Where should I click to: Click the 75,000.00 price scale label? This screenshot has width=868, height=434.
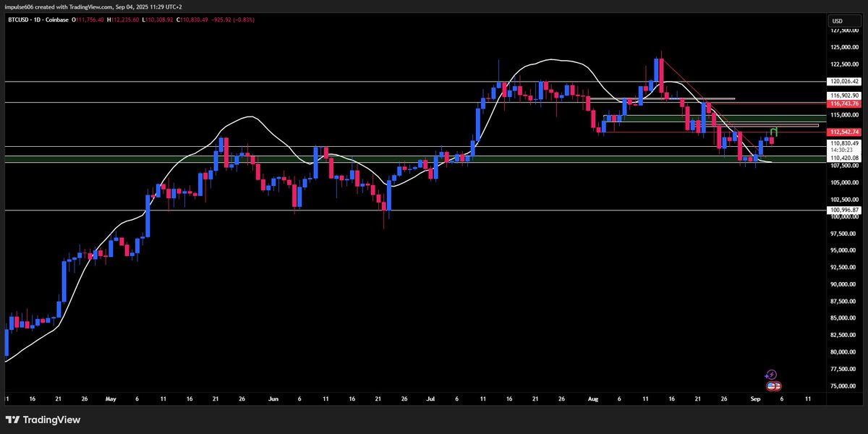[845, 386]
